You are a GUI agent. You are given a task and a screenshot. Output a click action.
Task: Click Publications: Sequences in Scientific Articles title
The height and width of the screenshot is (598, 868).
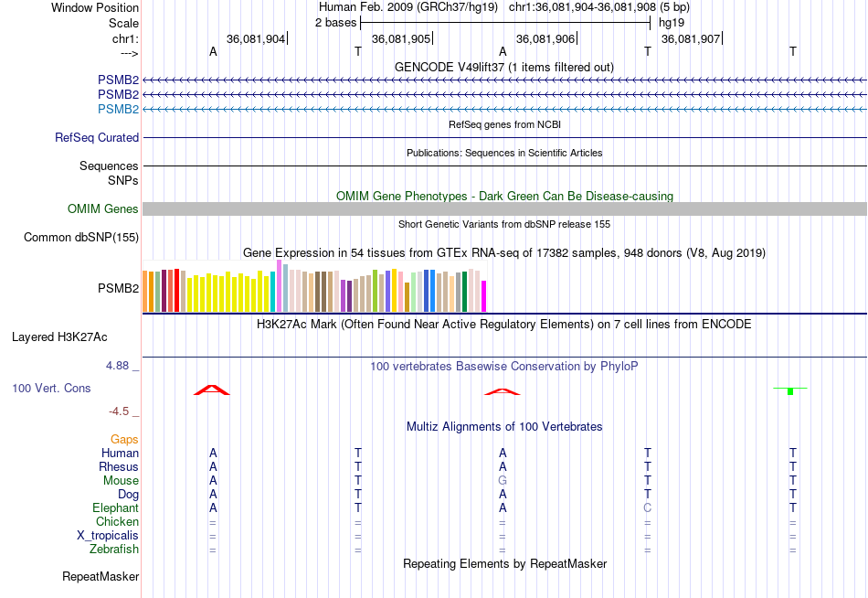click(x=504, y=153)
